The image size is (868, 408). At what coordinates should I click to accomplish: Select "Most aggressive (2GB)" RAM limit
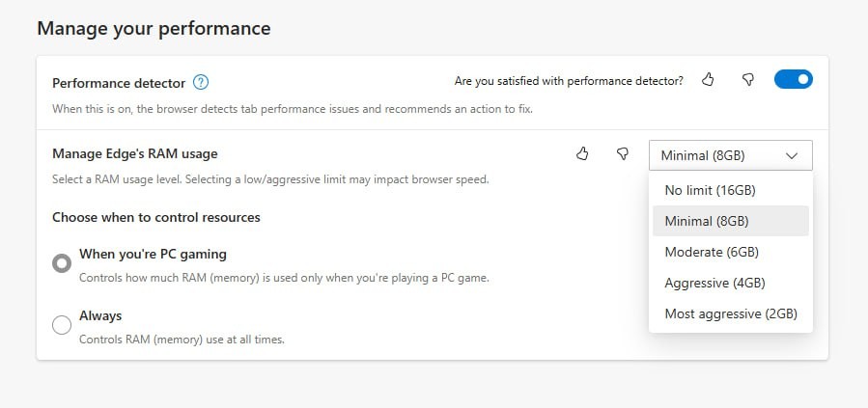(731, 313)
